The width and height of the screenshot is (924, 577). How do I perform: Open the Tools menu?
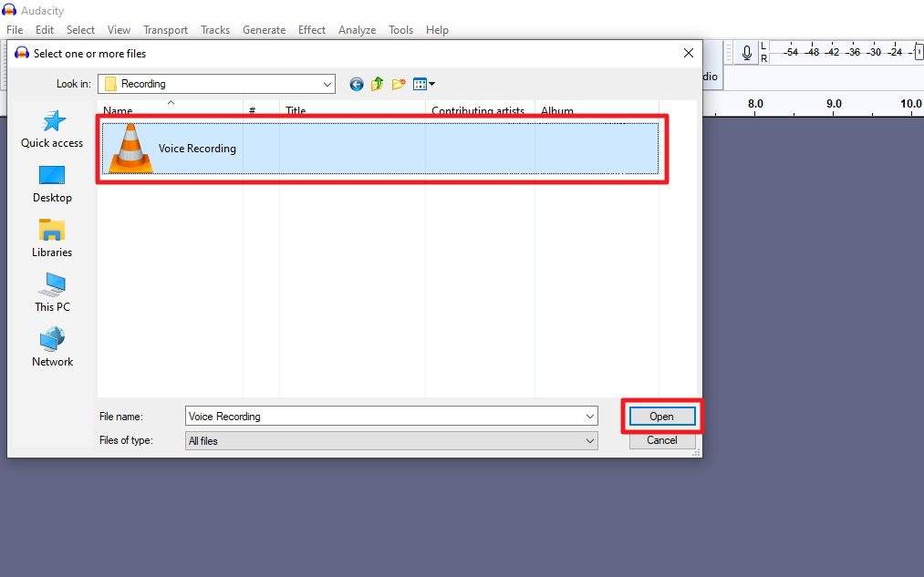400,30
